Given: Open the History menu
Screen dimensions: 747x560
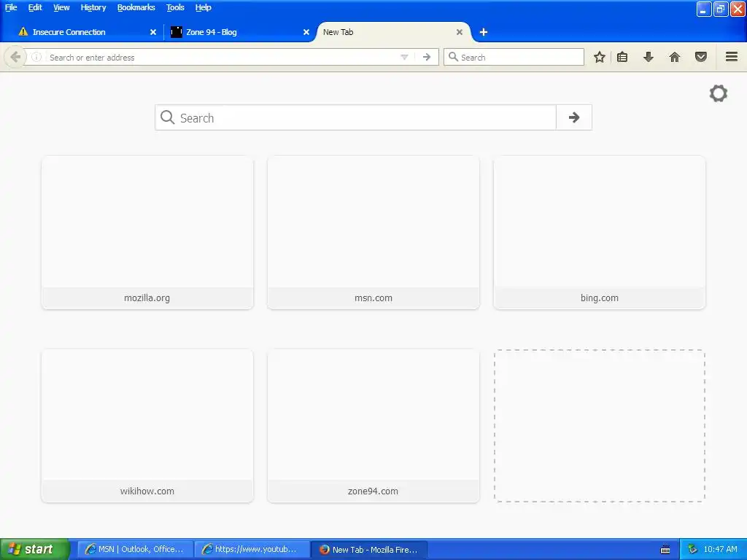Looking at the screenshot, I should click(93, 7).
